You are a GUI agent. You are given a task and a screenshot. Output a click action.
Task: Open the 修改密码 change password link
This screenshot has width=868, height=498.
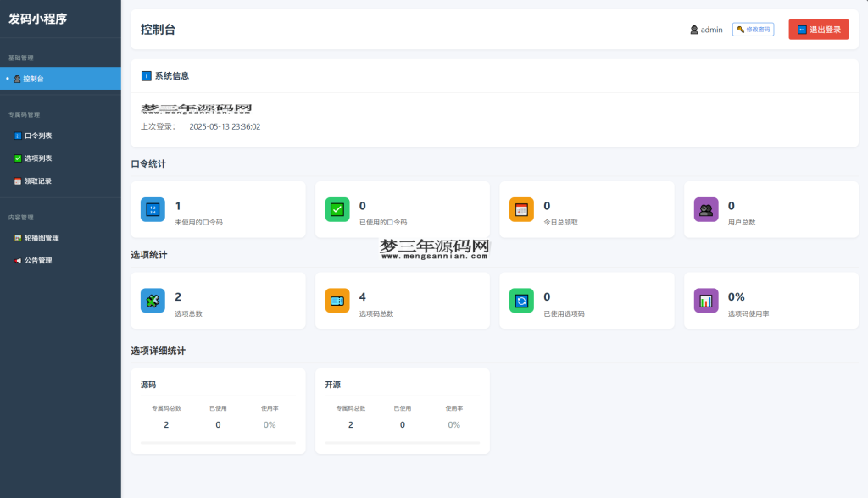click(753, 29)
